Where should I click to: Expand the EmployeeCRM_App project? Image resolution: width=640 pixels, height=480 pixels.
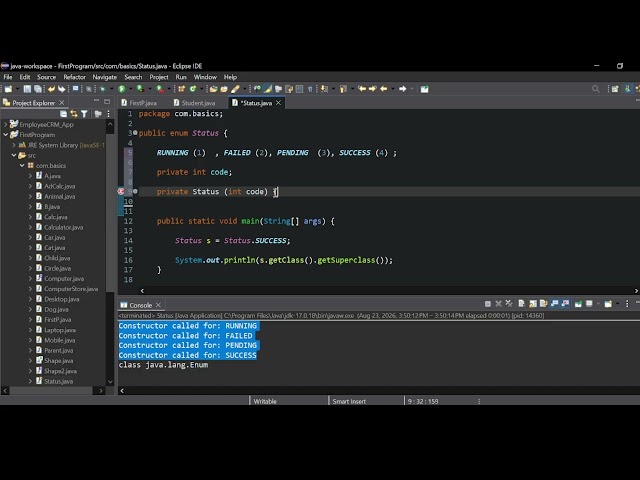click(x=6, y=124)
